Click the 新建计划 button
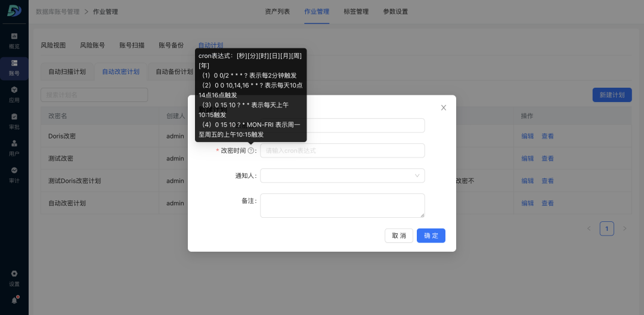 click(x=612, y=95)
